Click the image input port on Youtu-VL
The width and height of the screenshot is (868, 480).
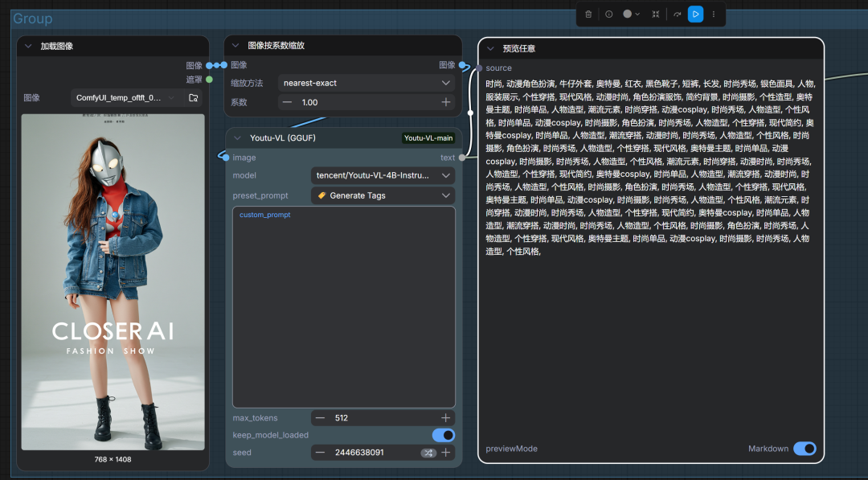[226, 158]
